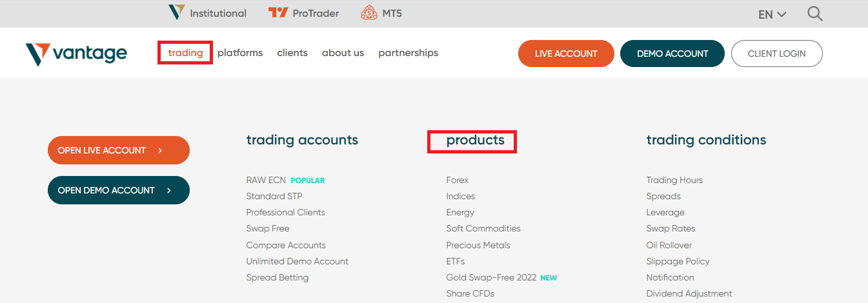
Task: Click the Vantage logo
Action: pos(76,54)
